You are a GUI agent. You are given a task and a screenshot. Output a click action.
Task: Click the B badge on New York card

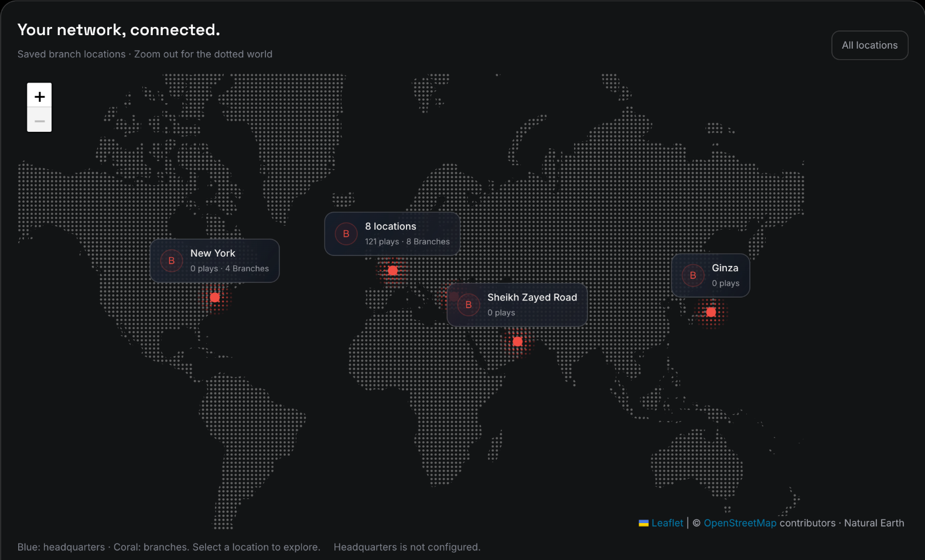pos(172,261)
